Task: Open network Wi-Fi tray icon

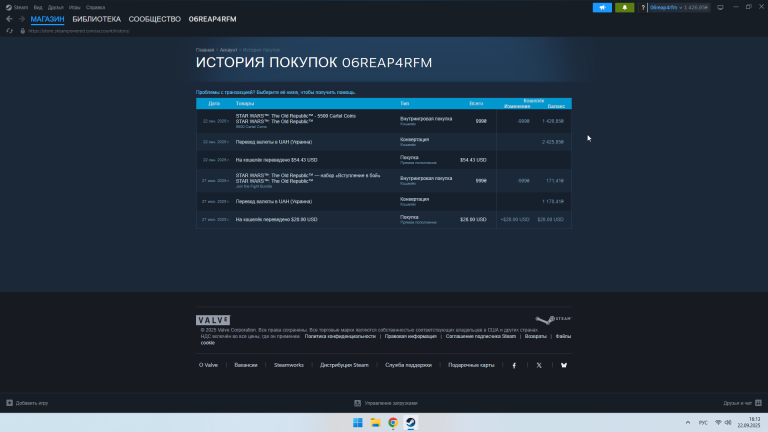Action: pos(718,423)
